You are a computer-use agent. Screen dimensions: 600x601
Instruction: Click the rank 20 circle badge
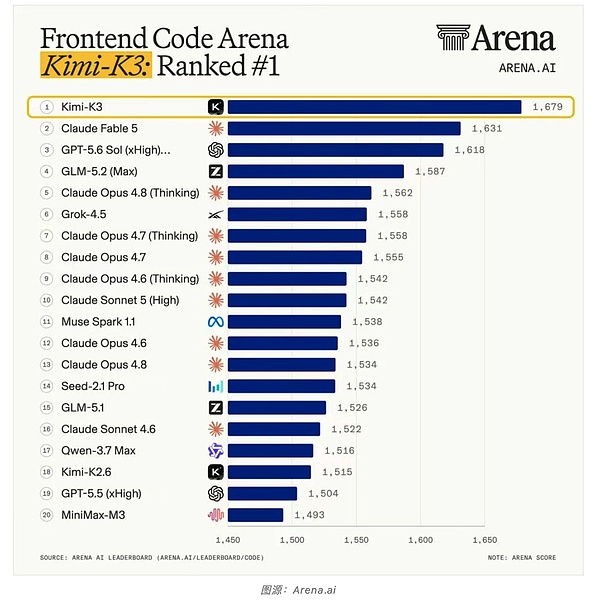coord(47,515)
